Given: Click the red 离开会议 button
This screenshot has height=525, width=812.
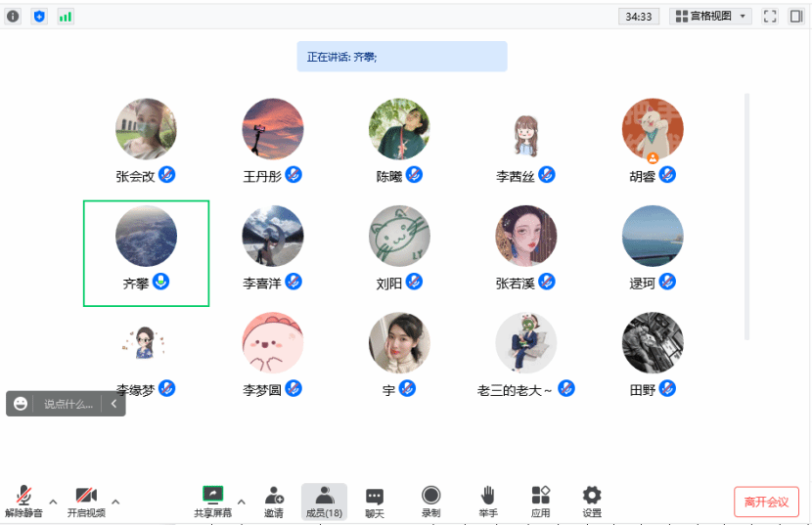Looking at the screenshot, I should pyautogui.click(x=766, y=502).
